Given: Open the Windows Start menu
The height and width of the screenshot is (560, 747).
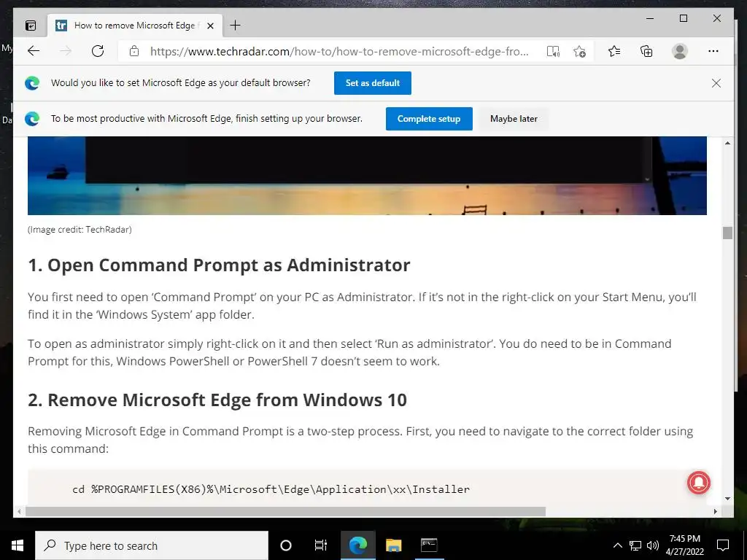Looking at the screenshot, I should 18,545.
